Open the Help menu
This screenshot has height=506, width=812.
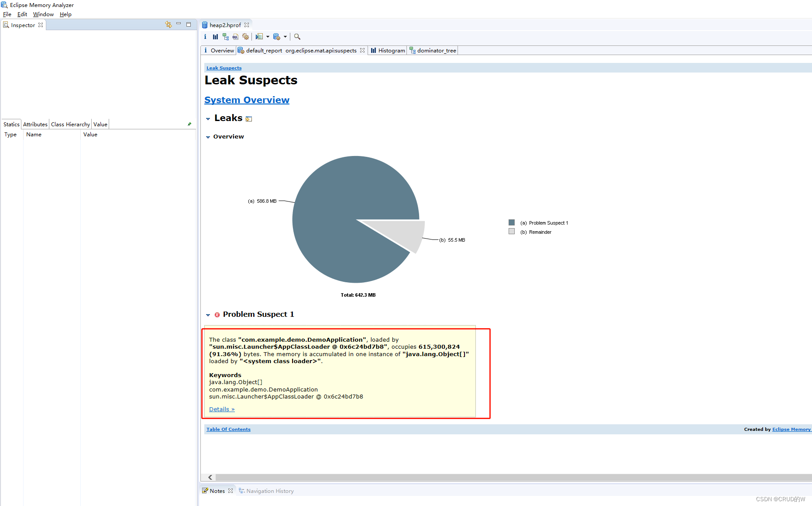point(65,14)
